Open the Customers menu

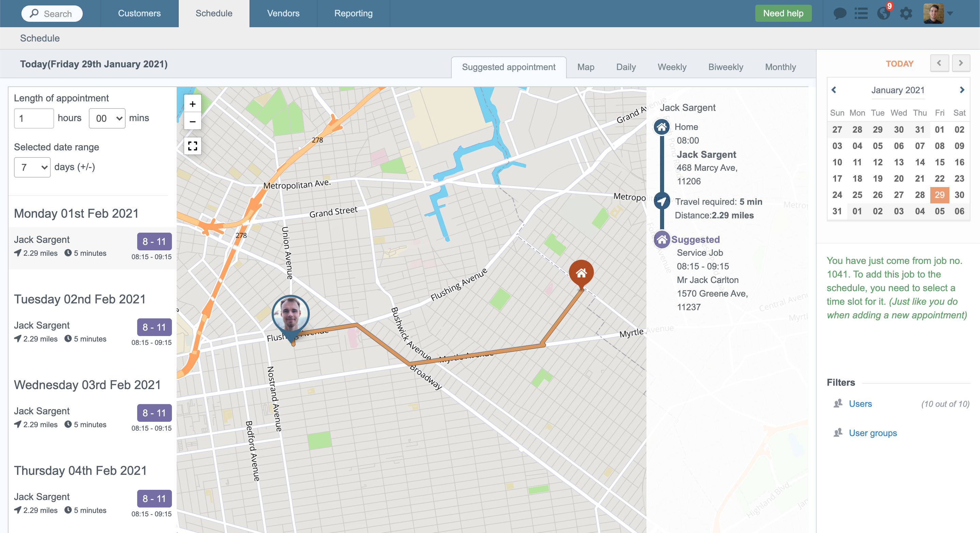pyautogui.click(x=139, y=13)
